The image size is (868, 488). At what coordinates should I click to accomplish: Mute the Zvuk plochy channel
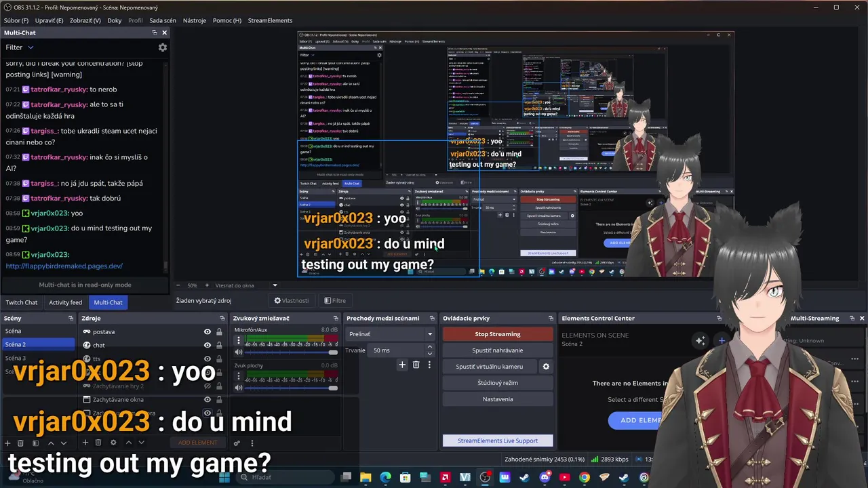coord(238,388)
